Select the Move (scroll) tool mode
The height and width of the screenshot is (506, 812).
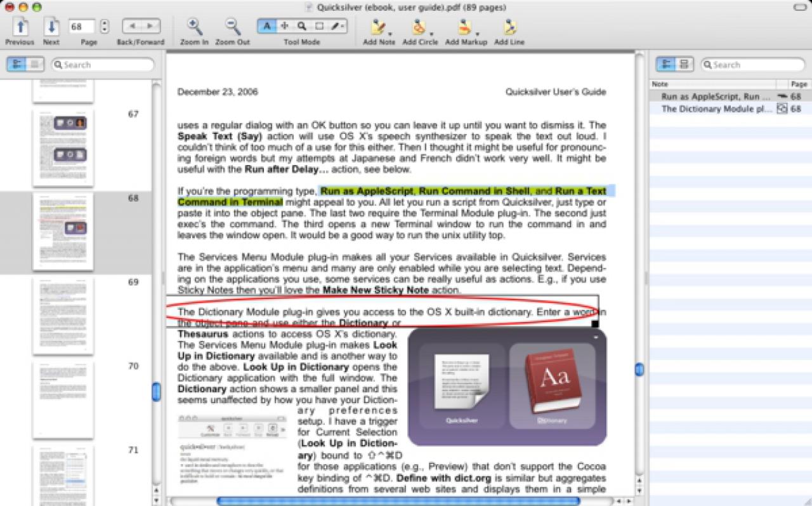coord(285,27)
